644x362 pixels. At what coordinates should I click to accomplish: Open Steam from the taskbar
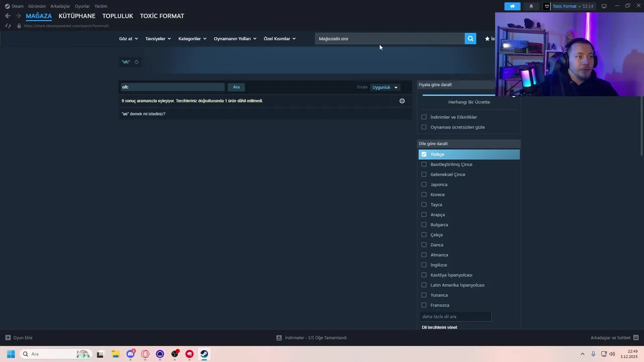tap(204, 354)
